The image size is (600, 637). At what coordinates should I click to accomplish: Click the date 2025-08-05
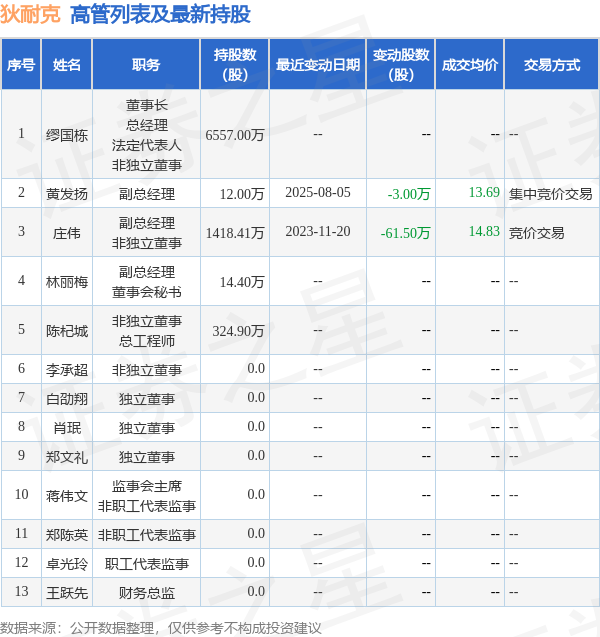coord(318,192)
